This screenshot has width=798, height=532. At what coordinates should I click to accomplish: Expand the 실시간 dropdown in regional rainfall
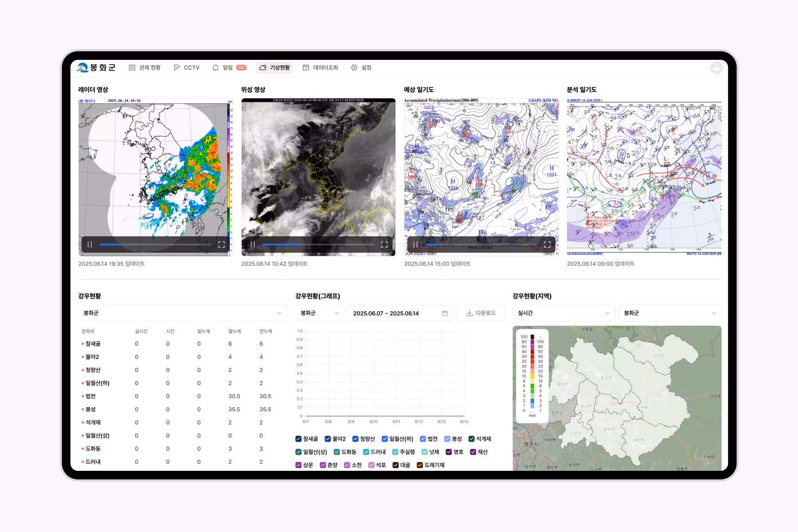click(563, 313)
